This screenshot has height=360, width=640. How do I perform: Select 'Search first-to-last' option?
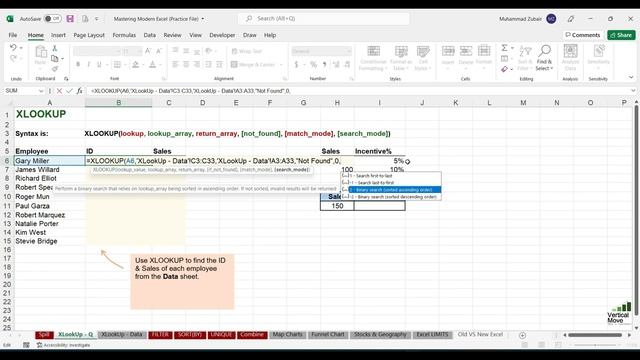pos(391,176)
